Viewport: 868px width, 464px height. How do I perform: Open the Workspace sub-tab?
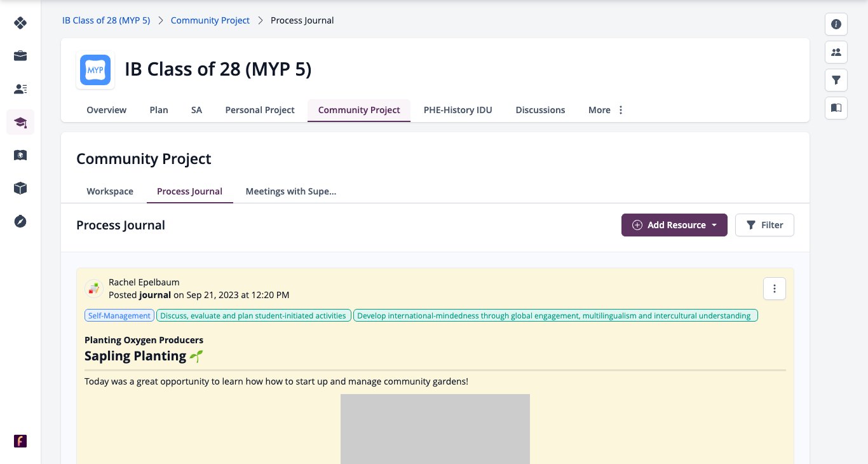pos(110,191)
